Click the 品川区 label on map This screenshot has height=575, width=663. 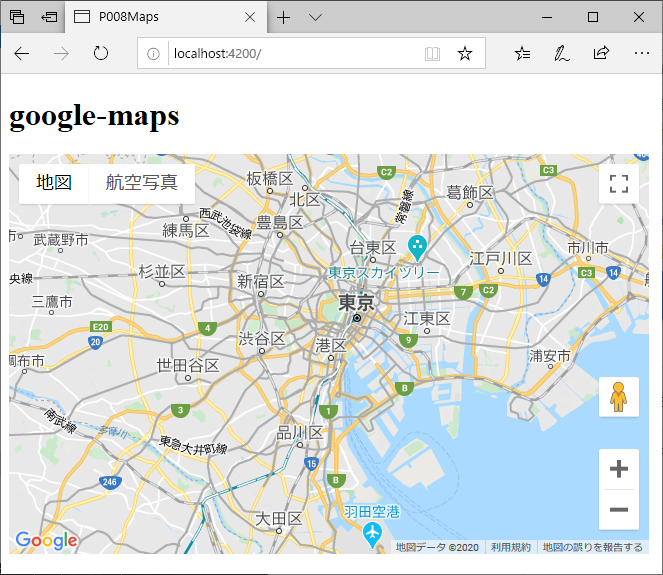pyautogui.click(x=300, y=433)
